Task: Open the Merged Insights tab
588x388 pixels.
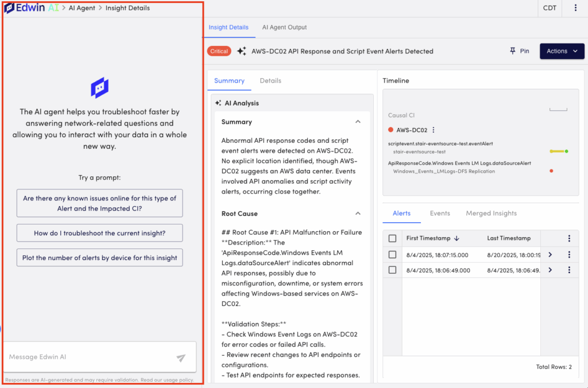Action: [492, 214]
